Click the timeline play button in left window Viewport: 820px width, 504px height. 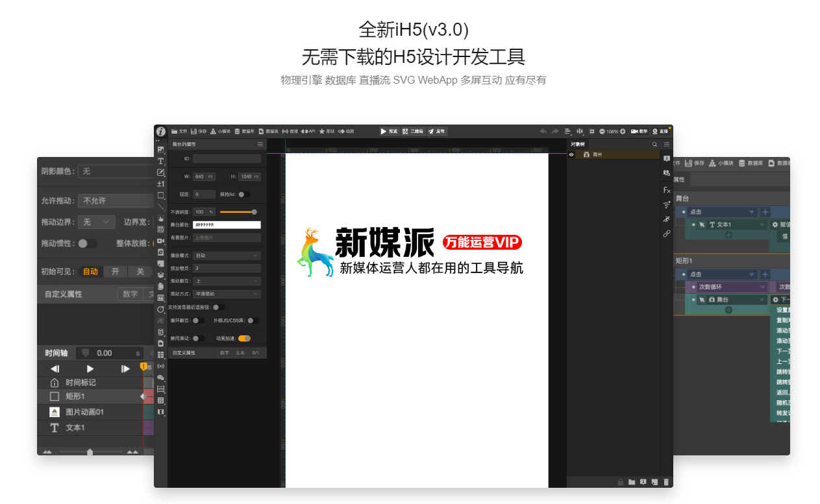pos(90,368)
